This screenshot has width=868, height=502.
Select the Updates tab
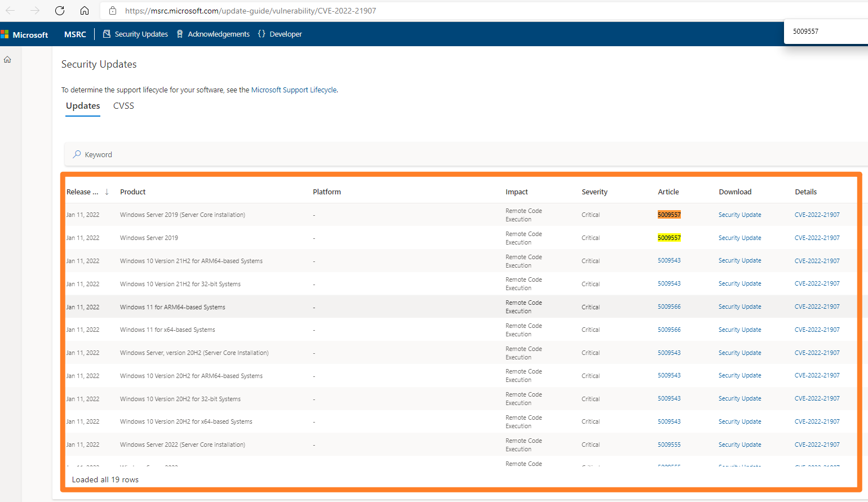pyautogui.click(x=83, y=106)
